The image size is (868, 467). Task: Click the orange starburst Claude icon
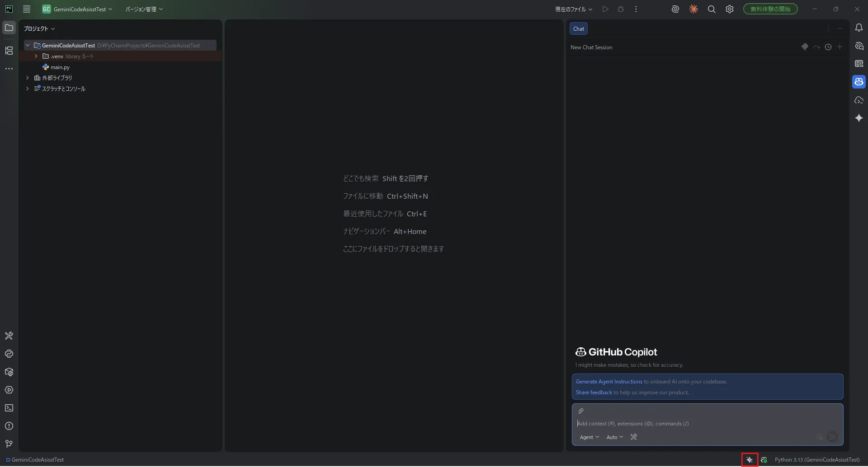point(693,9)
